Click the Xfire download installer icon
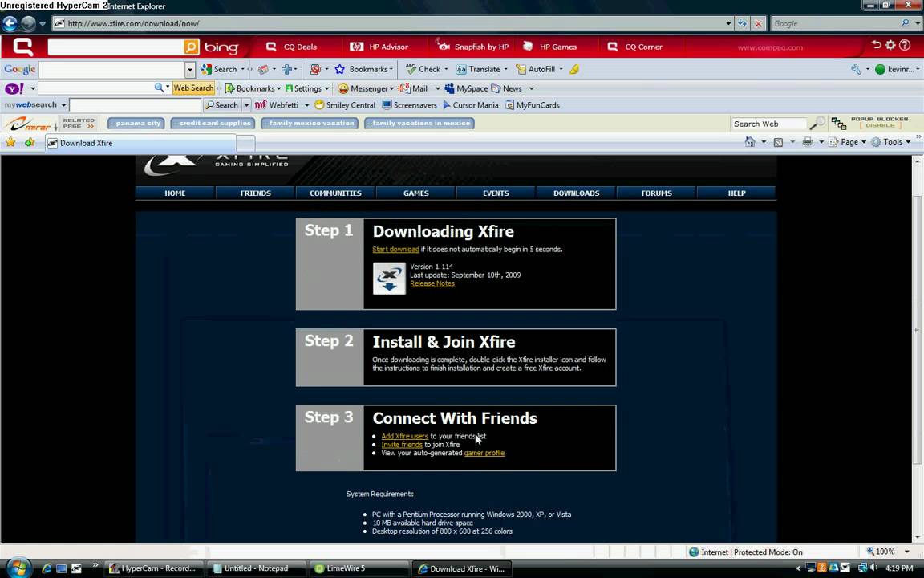This screenshot has width=924, height=578. (x=389, y=279)
